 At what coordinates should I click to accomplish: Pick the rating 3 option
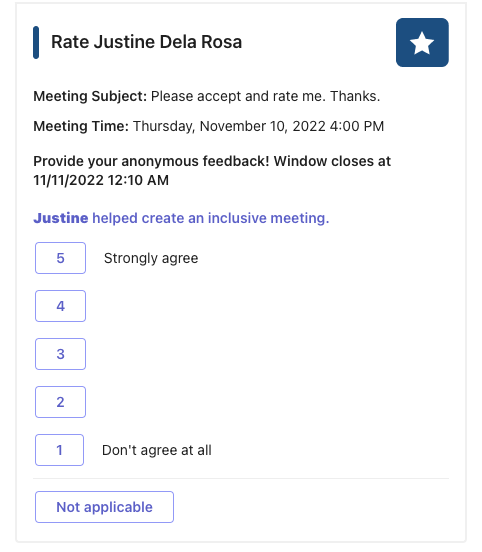[x=60, y=354]
